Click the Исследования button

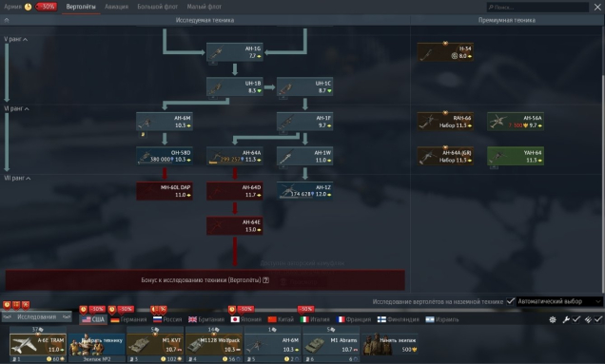[x=37, y=316]
